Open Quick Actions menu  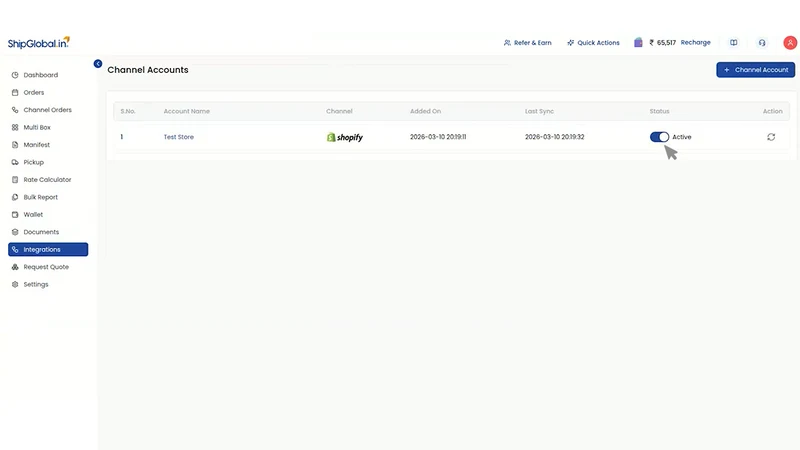point(593,43)
